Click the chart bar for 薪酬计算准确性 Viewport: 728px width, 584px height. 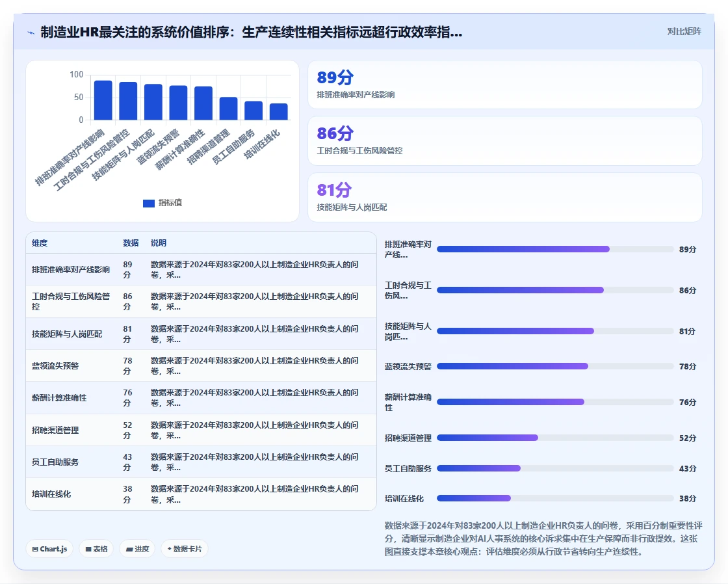203,103
